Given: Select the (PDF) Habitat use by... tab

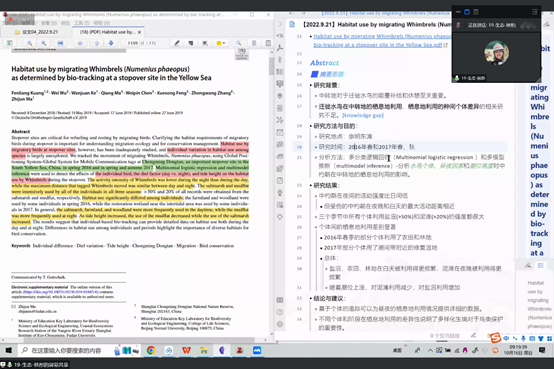Looking at the screenshot, I should pyautogui.click(x=107, y=32).
